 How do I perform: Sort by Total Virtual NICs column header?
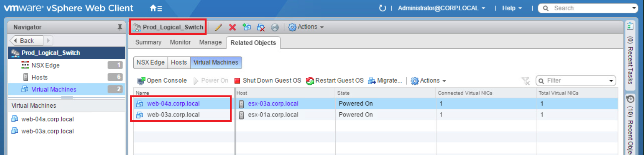(x=577, y=93)
